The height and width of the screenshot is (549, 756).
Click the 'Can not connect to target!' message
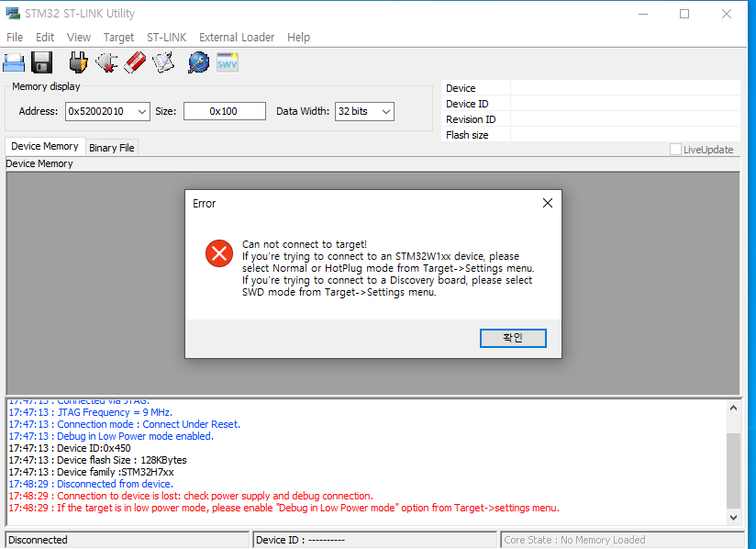tap(305, 244)
